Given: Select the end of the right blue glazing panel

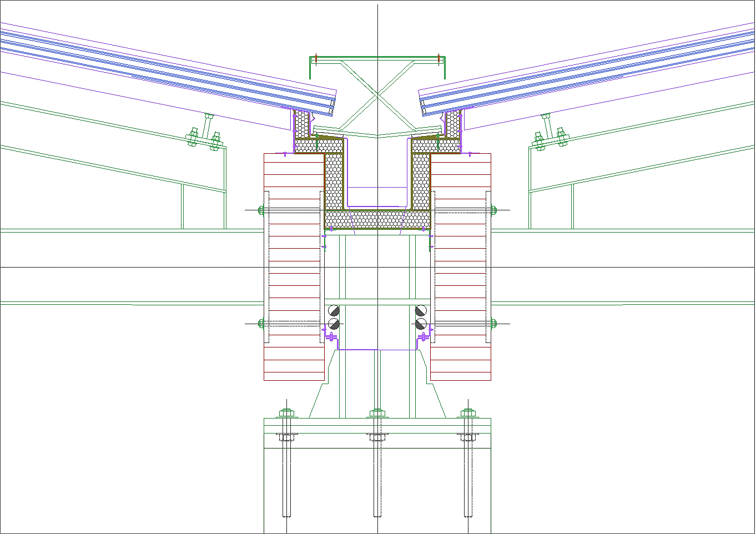Looking at the screenshot, I should [x=424, y=104].
